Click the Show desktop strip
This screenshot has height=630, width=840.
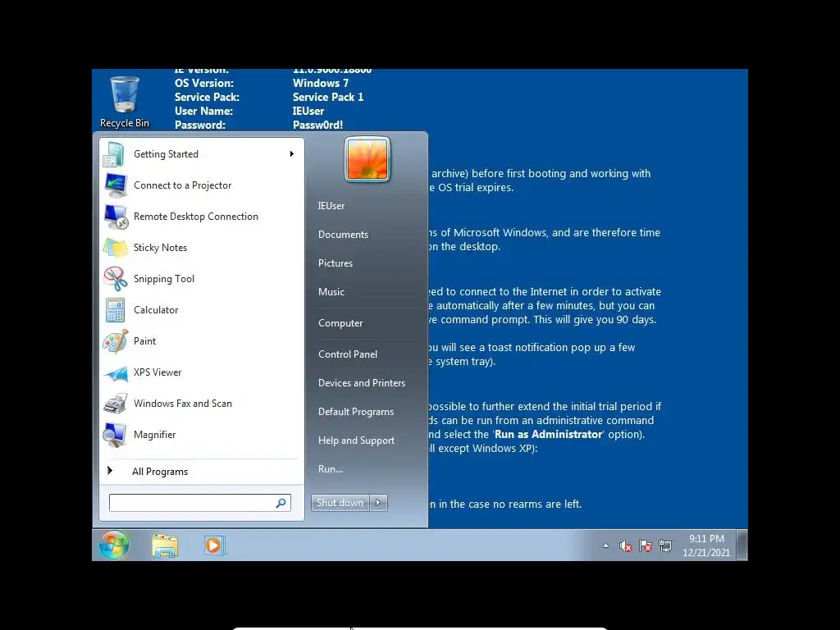click(742, 545)
